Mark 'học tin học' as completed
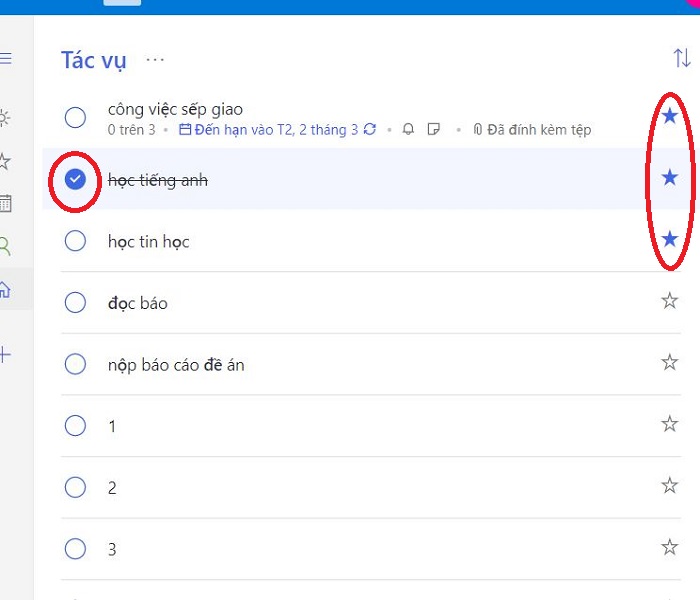The width and height of the screenshot is (700, 600). 75,241
